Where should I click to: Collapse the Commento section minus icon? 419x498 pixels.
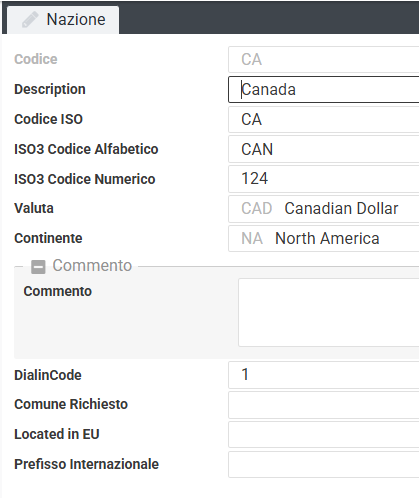click(38, 267)
